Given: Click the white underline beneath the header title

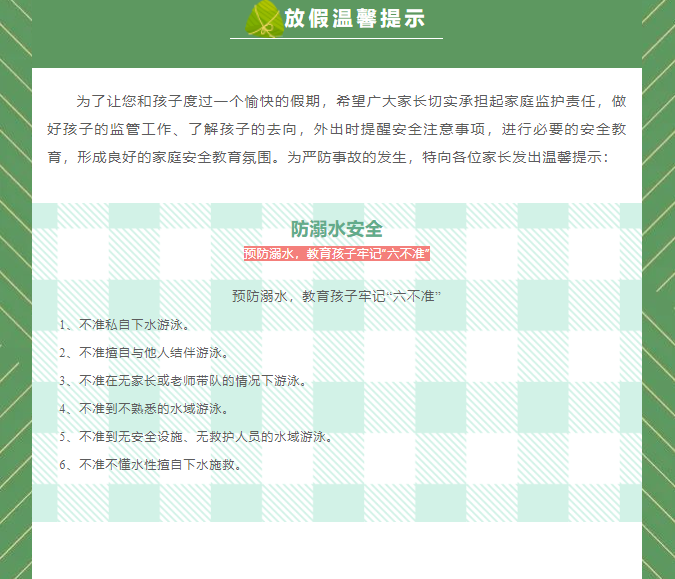Looking at the screenshot, I should 336,38.
